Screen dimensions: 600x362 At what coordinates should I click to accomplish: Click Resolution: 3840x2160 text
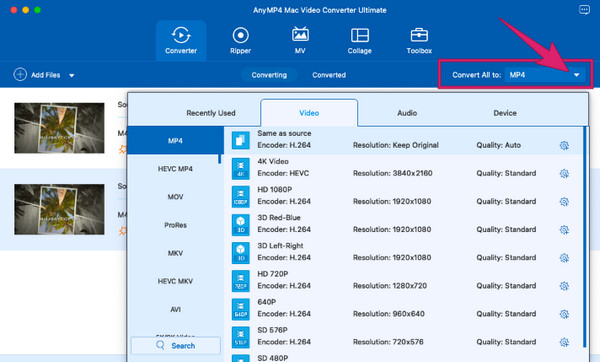[393, 173]
